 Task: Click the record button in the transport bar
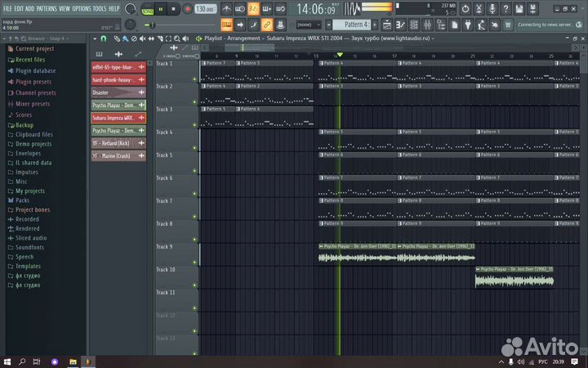click(187, 9)
